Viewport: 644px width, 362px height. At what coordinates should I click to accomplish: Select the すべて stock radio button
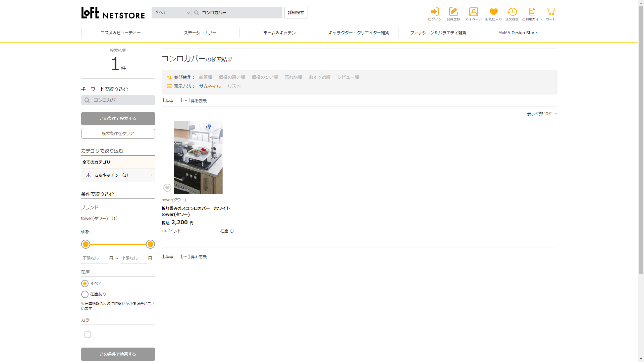click(85, 284)
